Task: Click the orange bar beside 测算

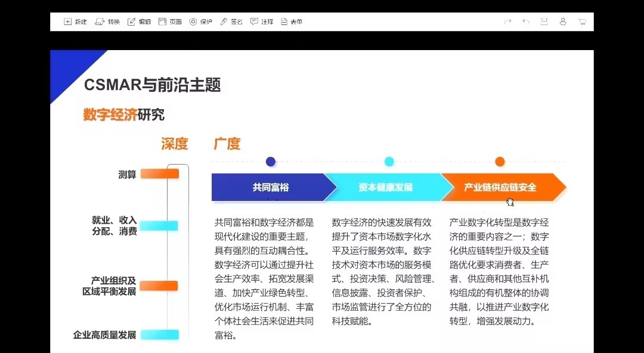Action: click(x=160, y=174)
